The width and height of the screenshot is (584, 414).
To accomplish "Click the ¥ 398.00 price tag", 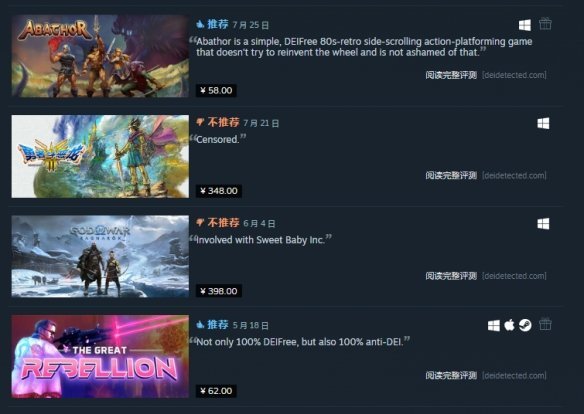I will click(219, 291).
